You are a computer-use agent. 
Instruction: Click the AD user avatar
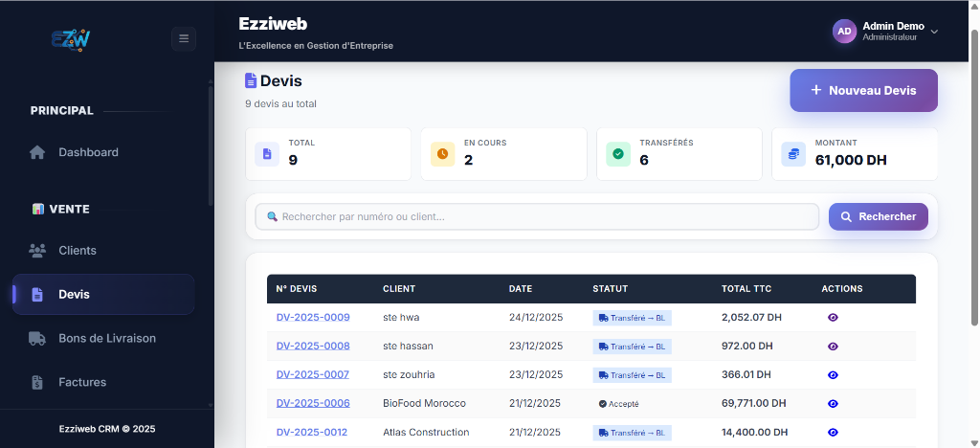(844, 31)
